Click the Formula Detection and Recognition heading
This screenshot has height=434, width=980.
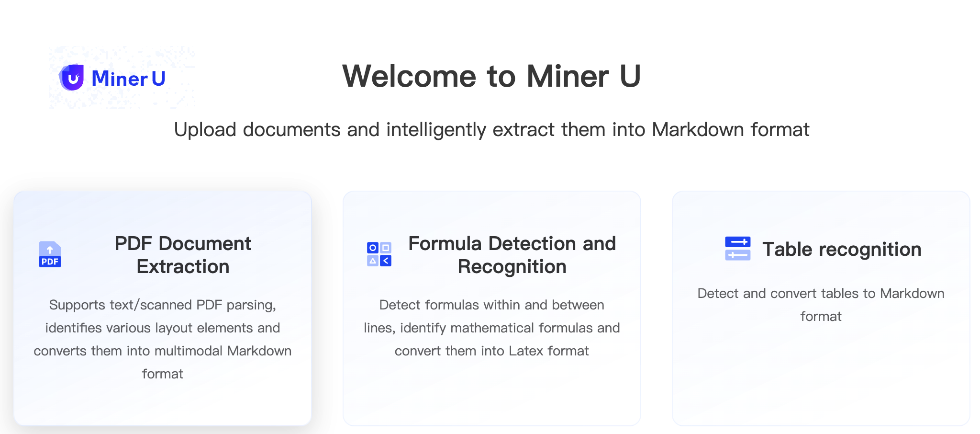coord(512,255)
